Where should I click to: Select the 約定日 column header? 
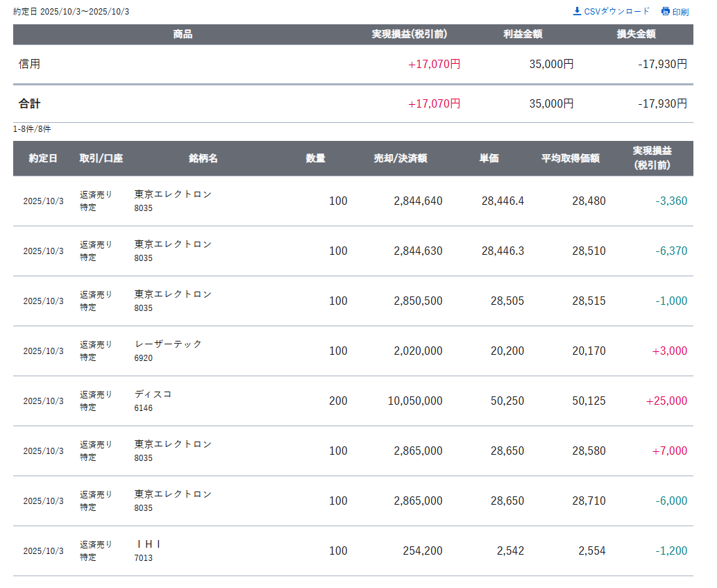pos(43,158)
